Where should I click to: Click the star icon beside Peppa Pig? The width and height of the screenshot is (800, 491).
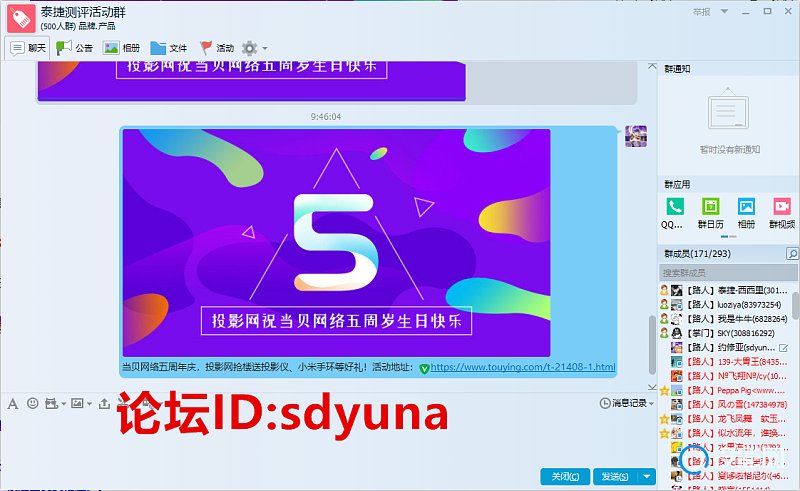coord(664,391)
